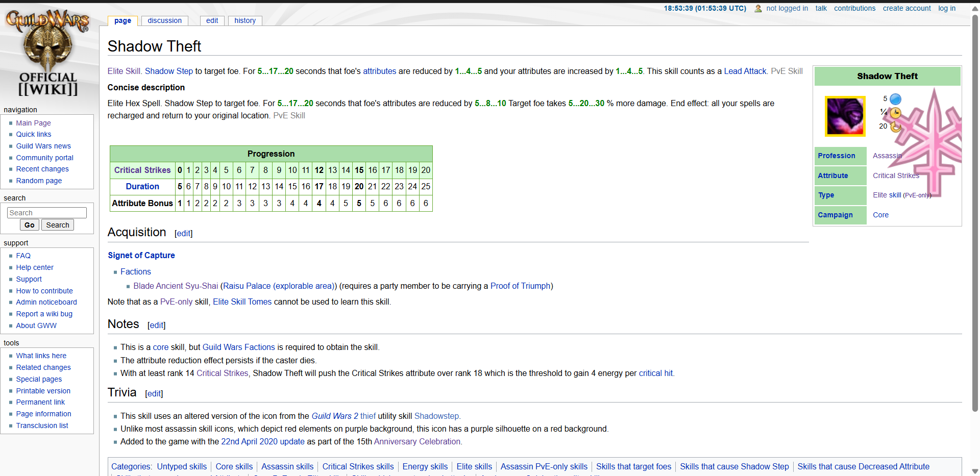Open the Printable version
980x476 pixels.
point(43,391)
